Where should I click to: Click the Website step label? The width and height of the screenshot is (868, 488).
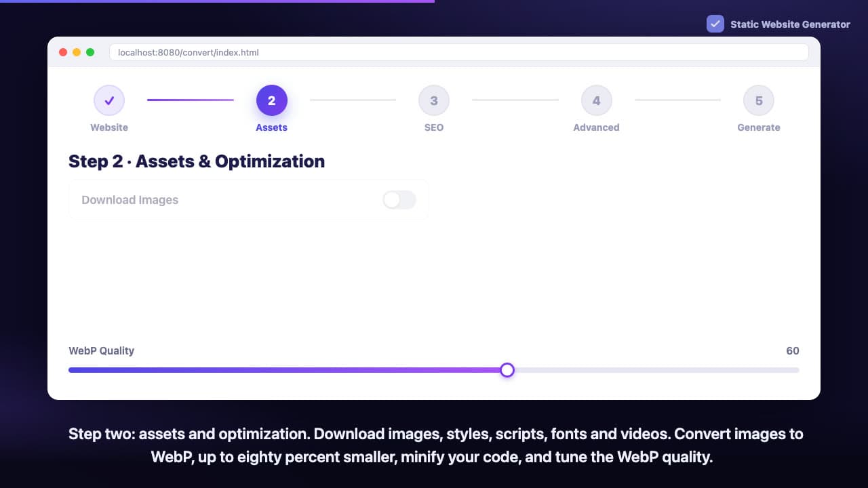(x=109, y=127)
